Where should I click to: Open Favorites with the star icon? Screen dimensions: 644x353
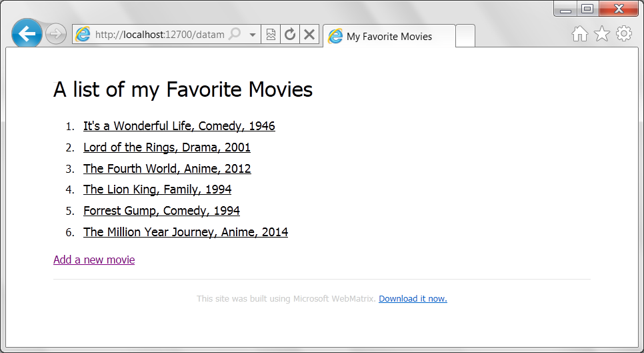pyautogui.click(x=602, y=33)
